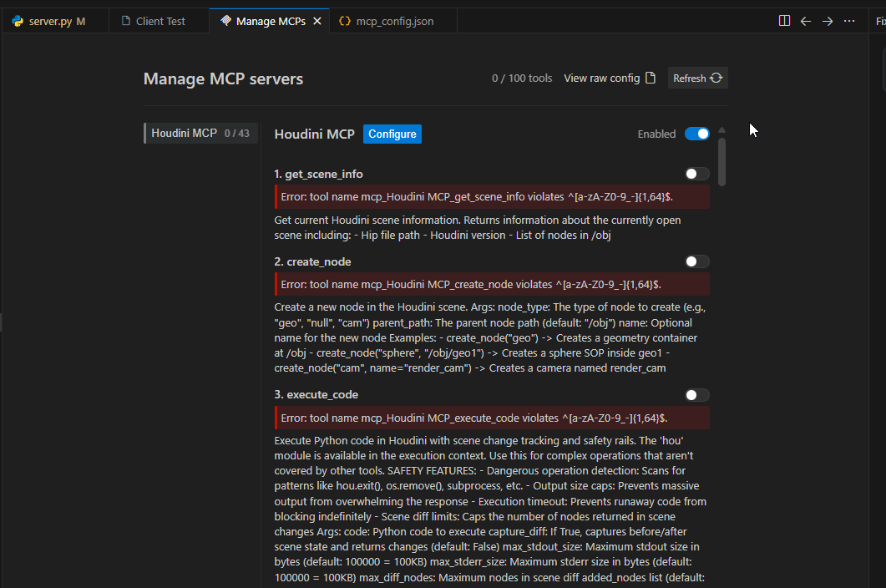Click the scrollbar up arrow in tool list
886x588 pixels.
click(x=721, y=130)
